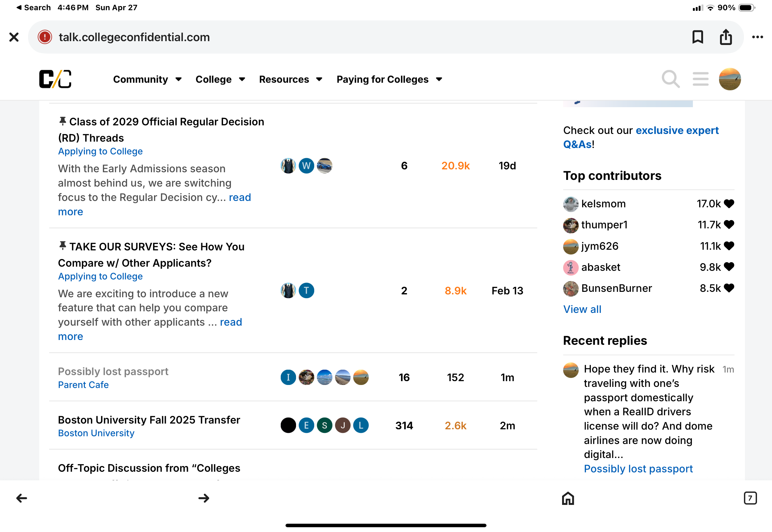The height and width of the screenshot is (532, 772).
Task: Open the browser three-dots more menu
Action: click(x=758, y=37)
